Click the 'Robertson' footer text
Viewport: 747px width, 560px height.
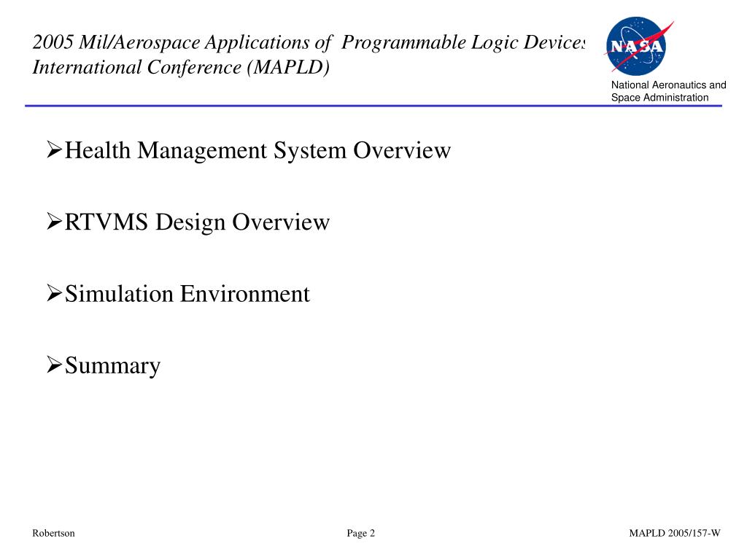click(53, 533)
